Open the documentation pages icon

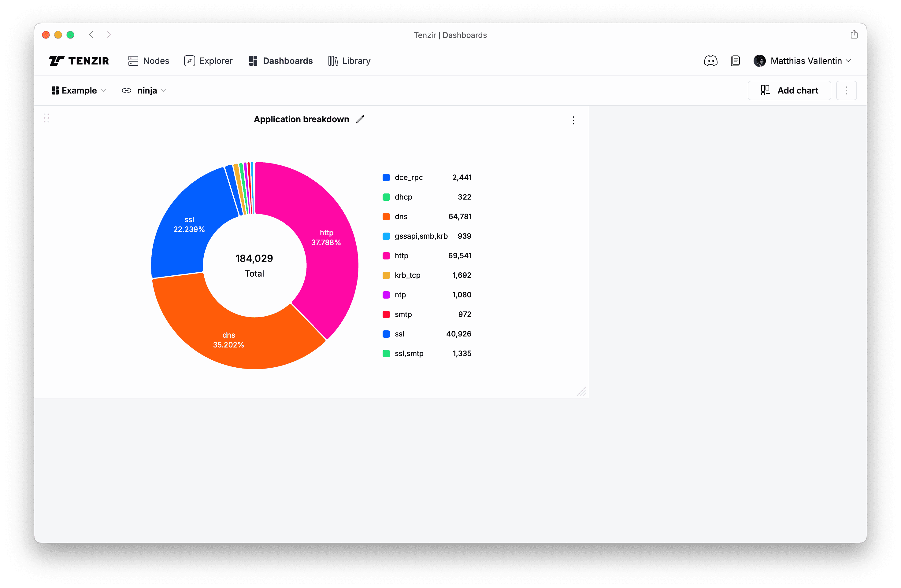tap(735, 61)
